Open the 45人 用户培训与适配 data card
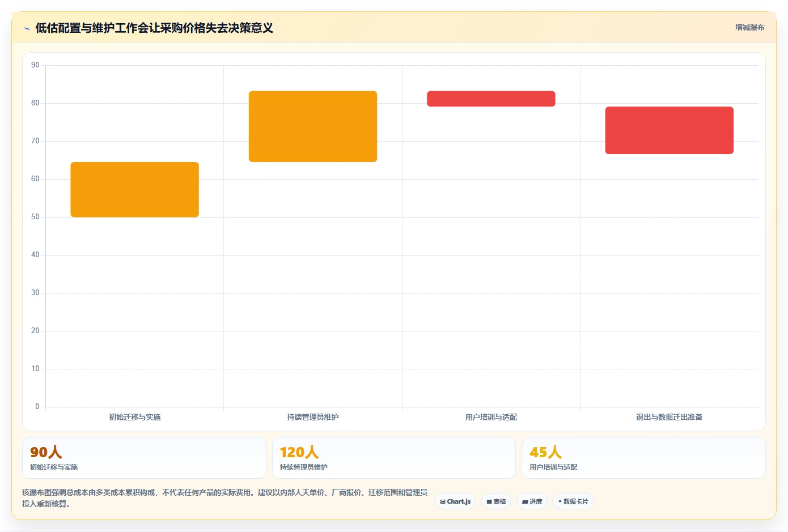The height and width of the screenshot is (532, 788). click(643, 458)
